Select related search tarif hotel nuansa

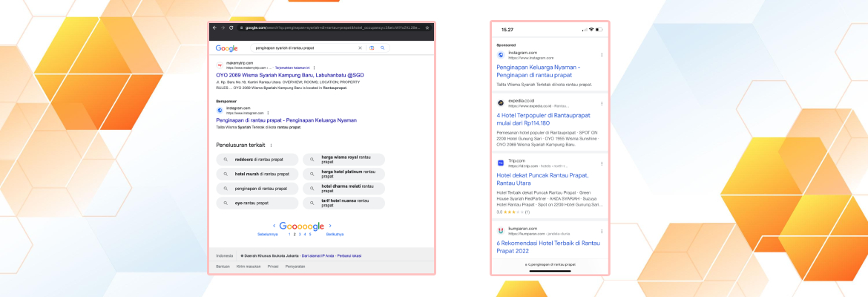(x=343, y=203)
